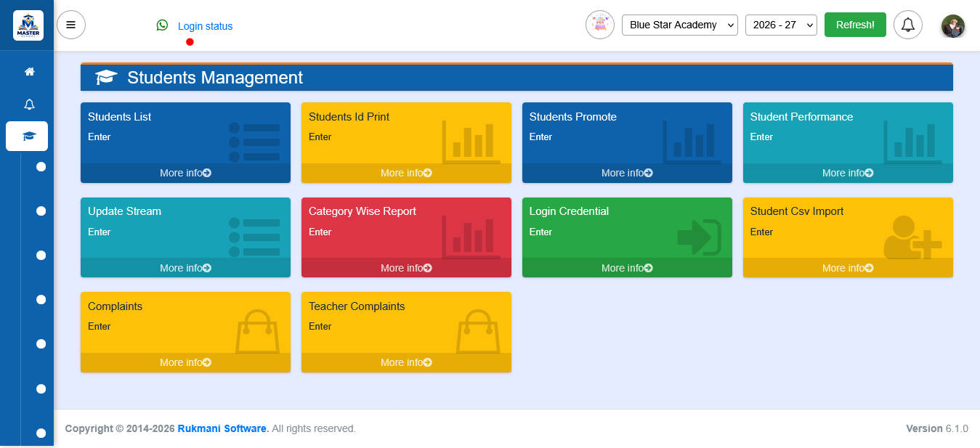Click shopping bag icon on Teacher Complaints
Viewport: 980px width, 448px height.
point(478,332)
